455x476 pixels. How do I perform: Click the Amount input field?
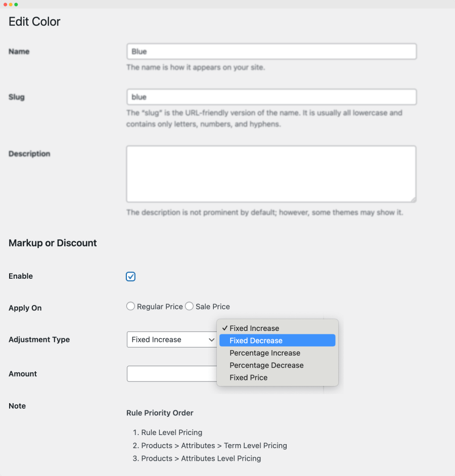pyautogui.click(x=171, y=374)
